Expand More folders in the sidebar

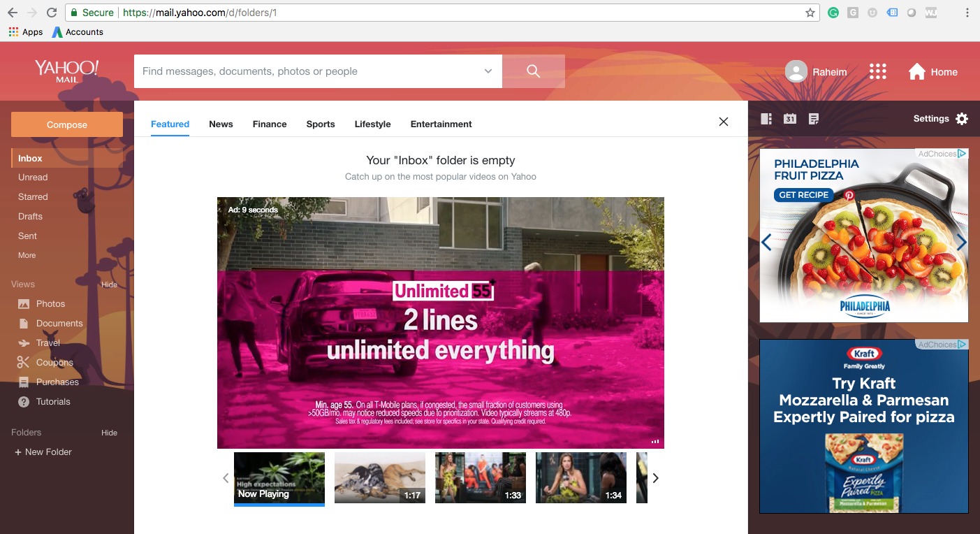tap(27, 256)
